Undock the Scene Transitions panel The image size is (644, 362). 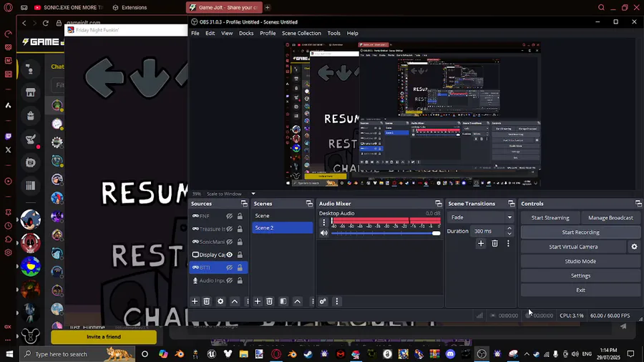pyautogui.click(x=512, y=204)
